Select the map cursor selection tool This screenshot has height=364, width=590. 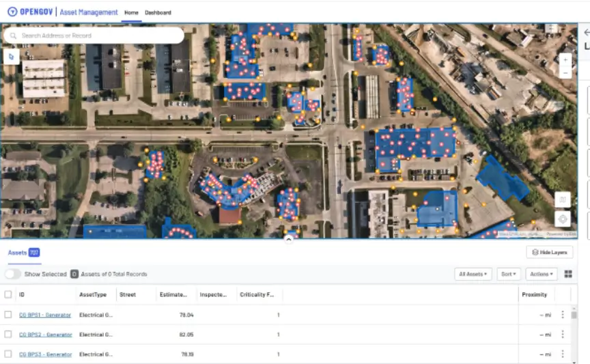pyautogui.click(x=12, y=57)
